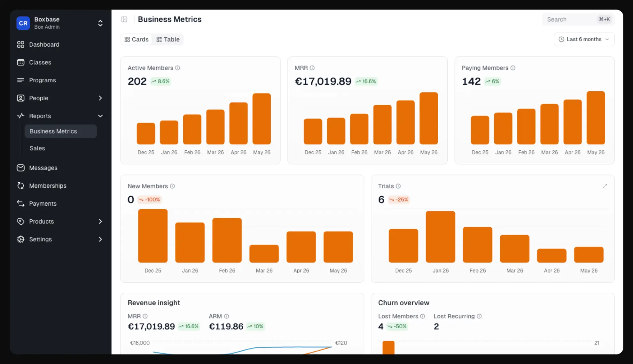This screenshot has width=633, height=364.
Task: Click the -50% badge on Lost Members
Action: coord(397,326)
